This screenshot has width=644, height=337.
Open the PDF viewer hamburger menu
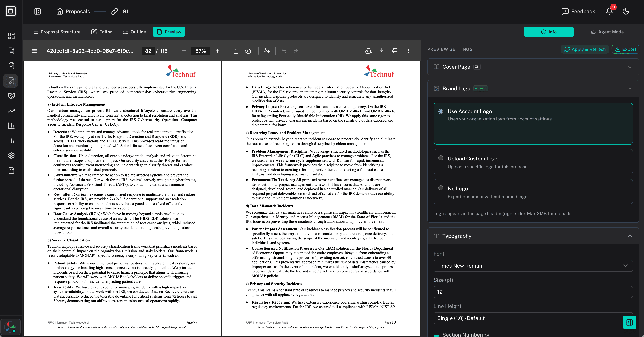pos(35,51)
